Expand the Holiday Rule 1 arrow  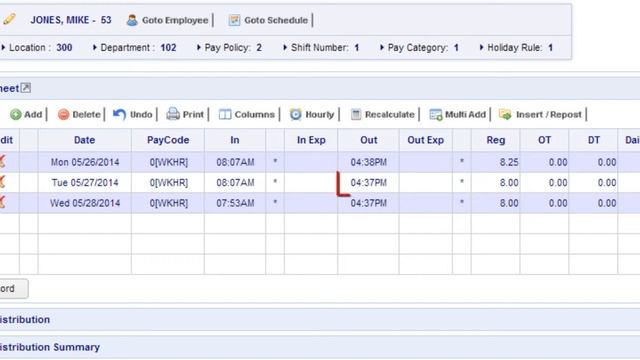click(x=482, y=47)
